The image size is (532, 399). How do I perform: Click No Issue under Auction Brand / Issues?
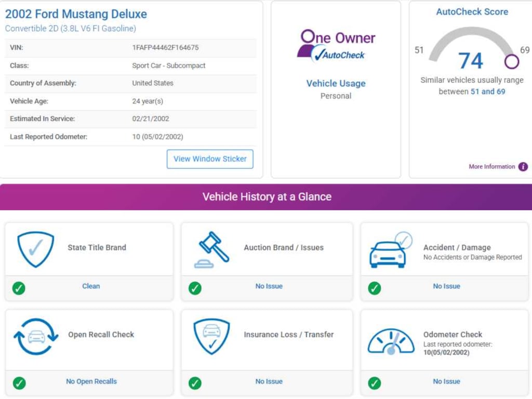click(x=269, y=286)
